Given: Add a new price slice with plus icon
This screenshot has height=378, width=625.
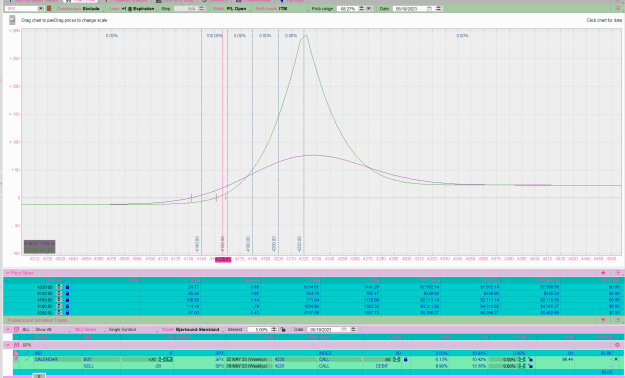Looking at the screenshot, I should click(603, 273).
